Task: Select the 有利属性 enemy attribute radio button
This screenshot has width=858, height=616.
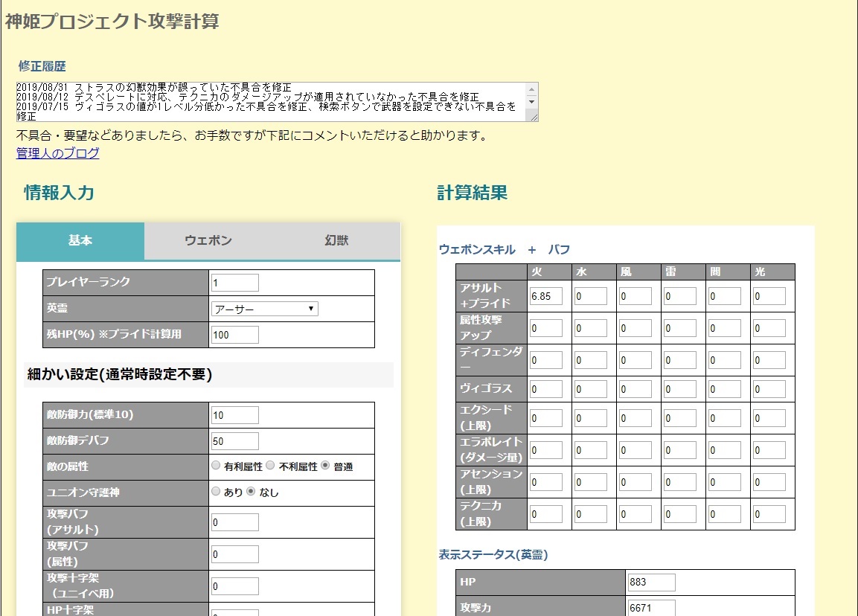Action: 216,466
